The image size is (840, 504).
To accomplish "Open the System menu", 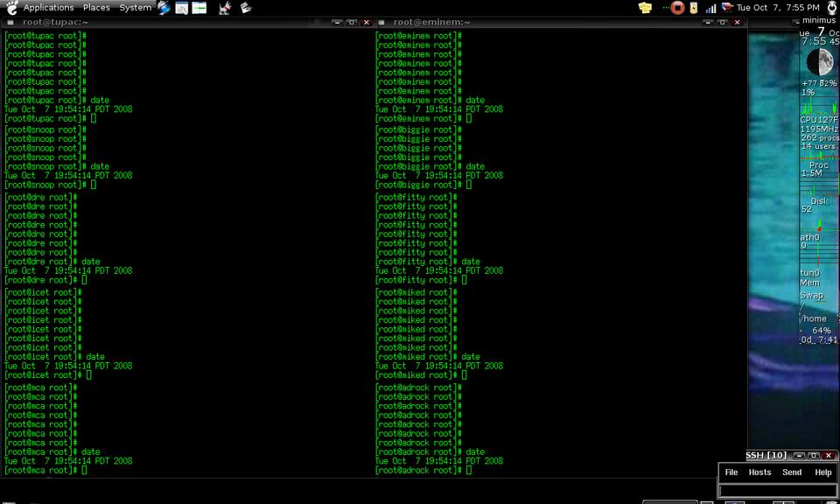I will 135,8.
